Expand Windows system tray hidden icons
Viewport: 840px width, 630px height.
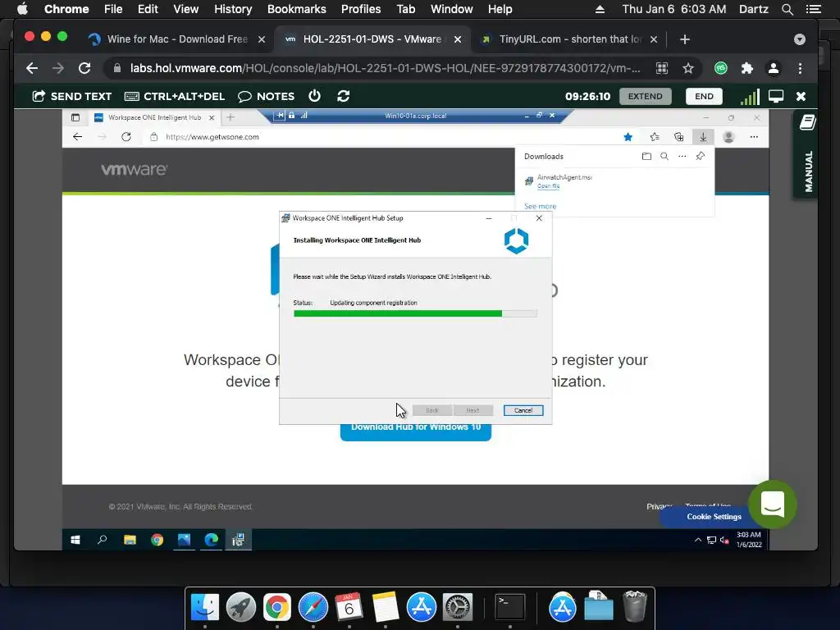tap(697, 540)
